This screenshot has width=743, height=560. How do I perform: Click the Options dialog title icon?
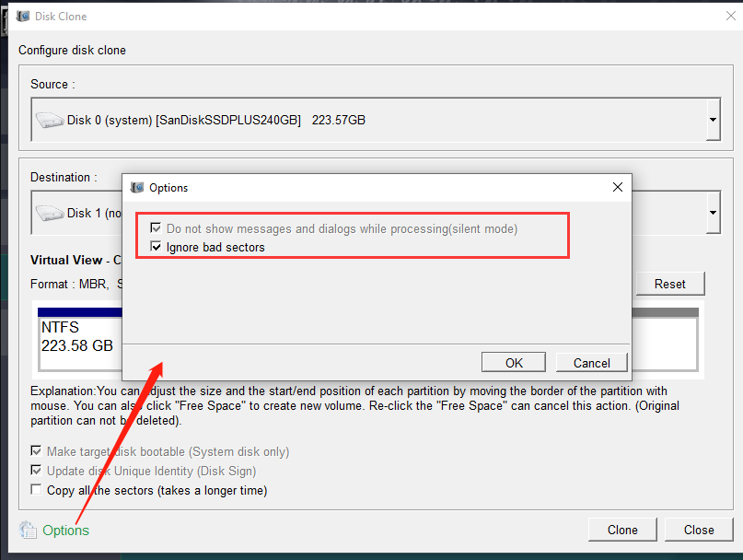[x=137, y=188]
